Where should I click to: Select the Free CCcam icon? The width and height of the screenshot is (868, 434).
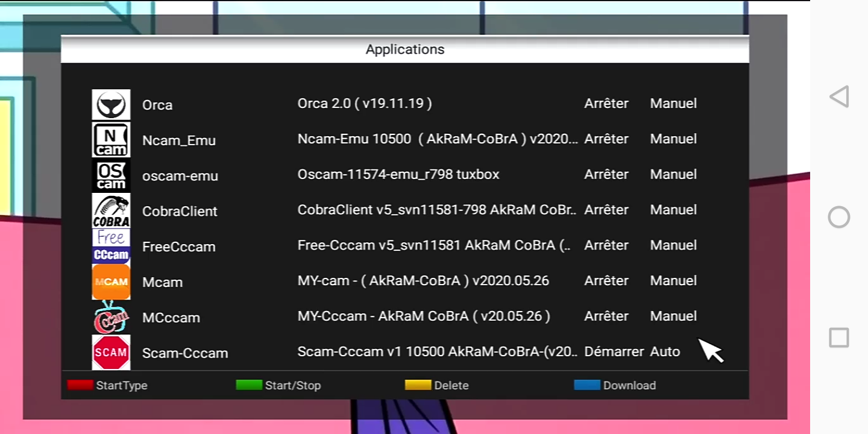click(111, 246)
